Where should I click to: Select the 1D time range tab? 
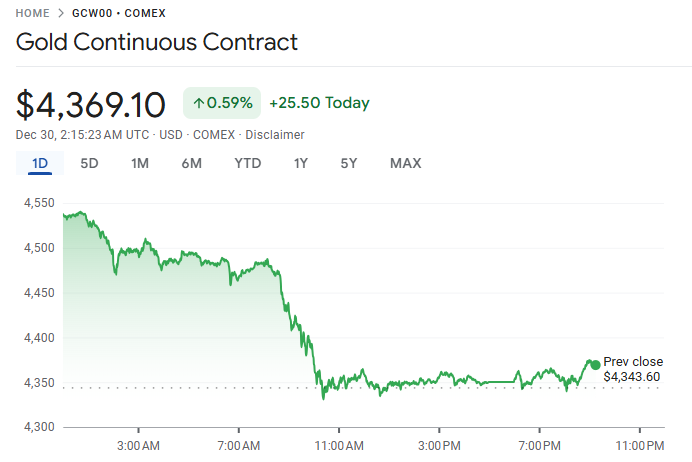point(40,163)
